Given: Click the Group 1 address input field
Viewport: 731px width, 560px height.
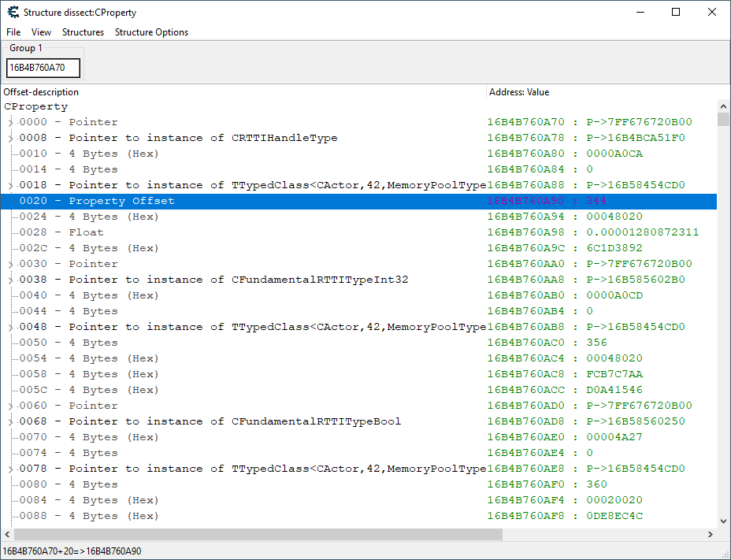Looking at the screenshot, I should 43,69.
